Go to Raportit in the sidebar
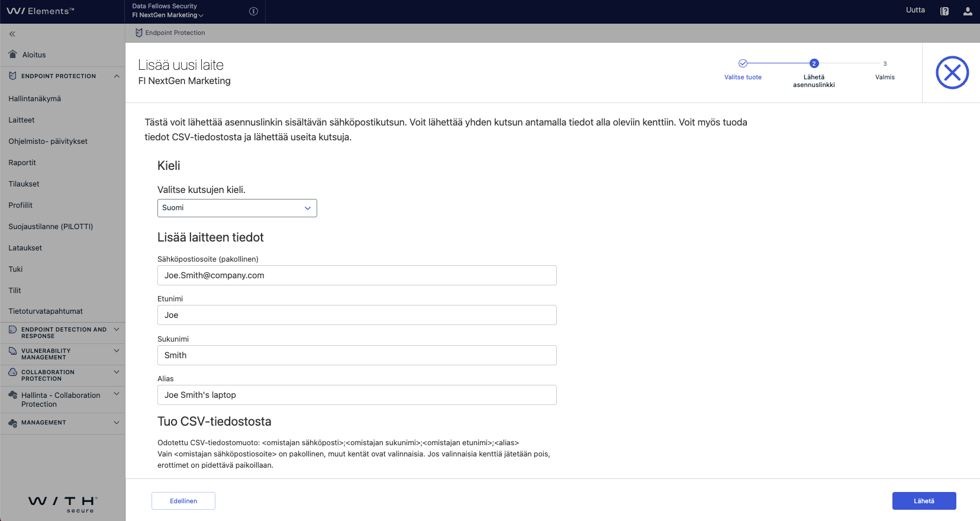This screenshot has height=521, width=980. pos(22,163)
